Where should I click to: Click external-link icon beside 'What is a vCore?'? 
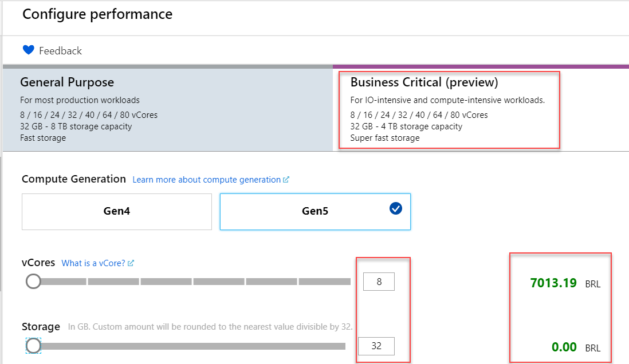click(x=131, y=263)
